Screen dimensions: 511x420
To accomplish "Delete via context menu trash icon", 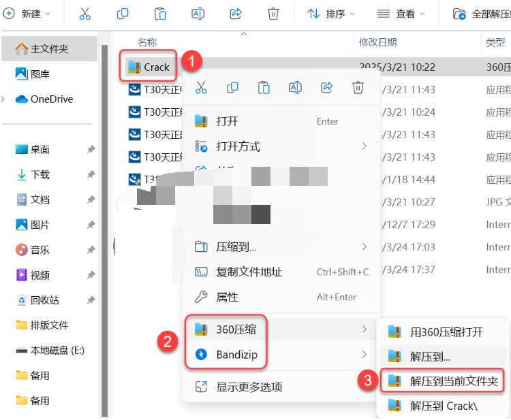I will (x=358, y=88).
